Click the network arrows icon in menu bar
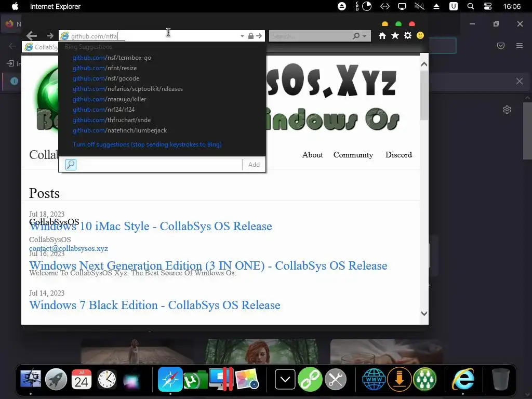532x399 pixels. [385, 6]
